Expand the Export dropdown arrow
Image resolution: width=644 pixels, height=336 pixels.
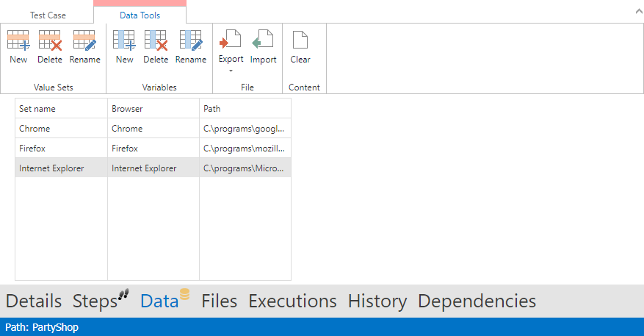(231, 71)
